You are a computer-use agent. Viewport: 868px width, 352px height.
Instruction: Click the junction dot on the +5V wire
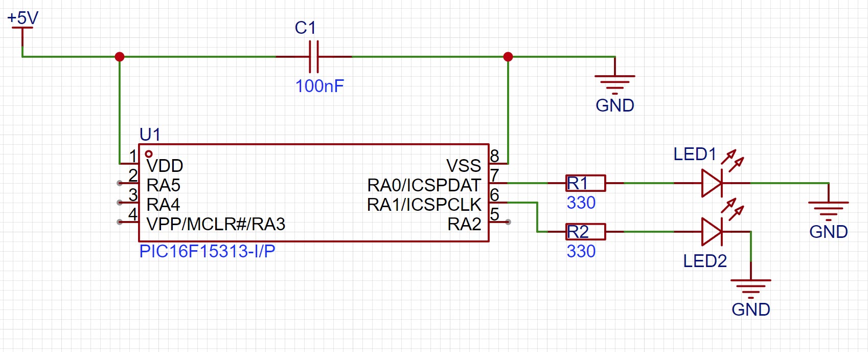pos(120,56)
